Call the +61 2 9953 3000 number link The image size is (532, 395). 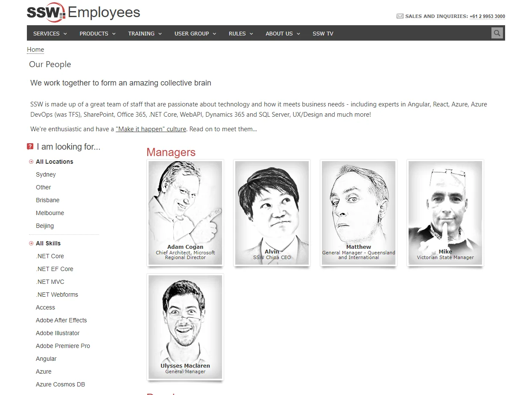pyautogui.click(x=487, y=16)
